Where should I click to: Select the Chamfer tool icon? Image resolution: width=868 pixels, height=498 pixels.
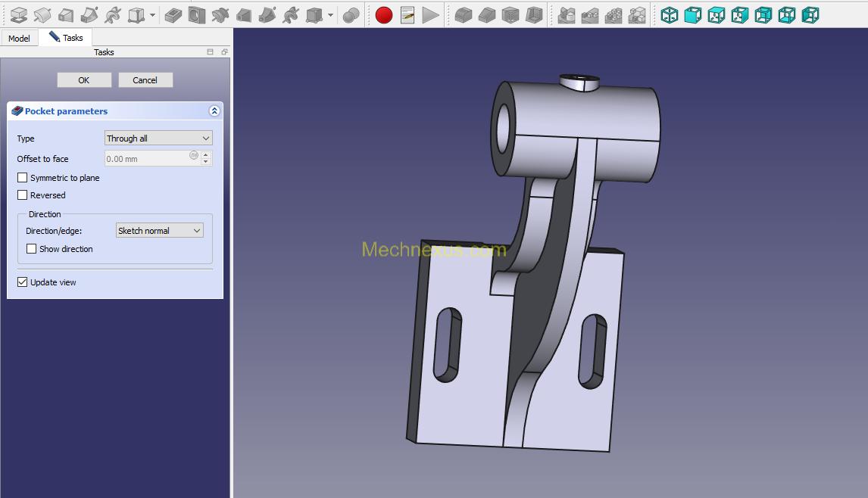pyautogui.click(x=487, y=15)
